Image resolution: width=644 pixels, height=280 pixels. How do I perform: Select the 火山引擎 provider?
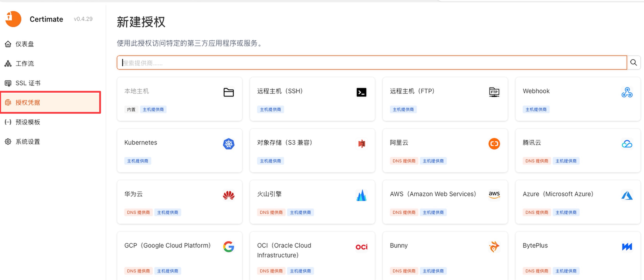[312, 202]
